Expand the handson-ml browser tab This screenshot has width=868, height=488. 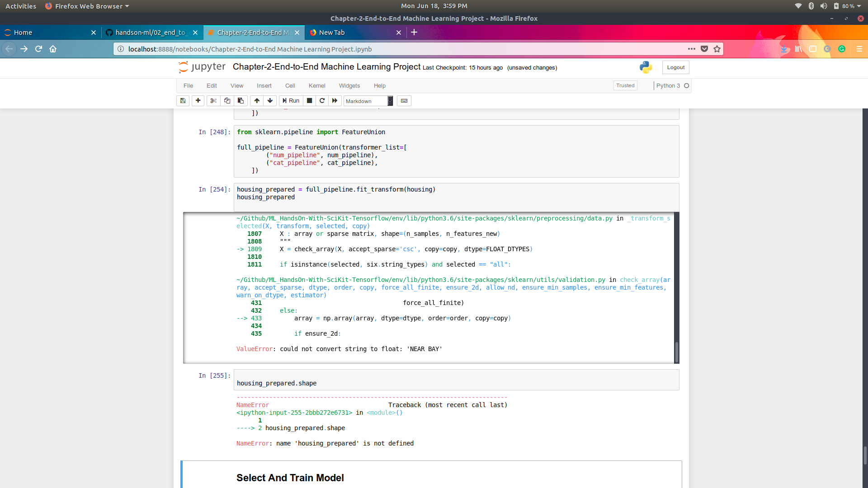(152, 32)
